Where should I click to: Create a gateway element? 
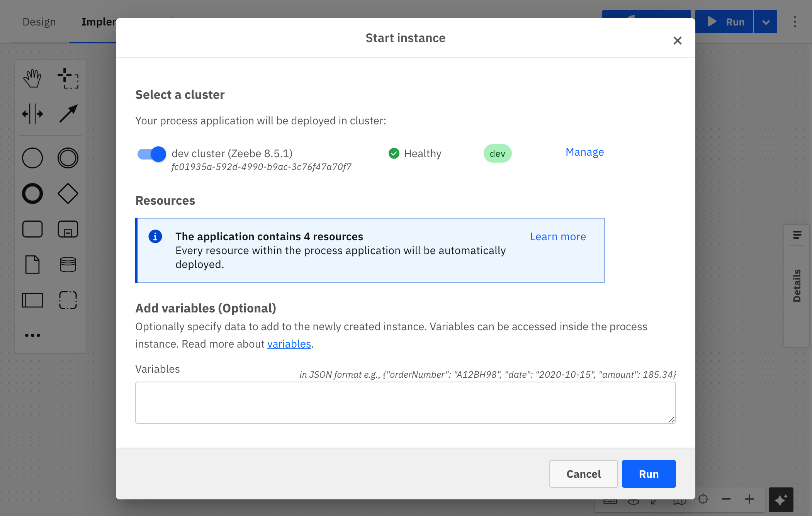click(x=68, y=193)
